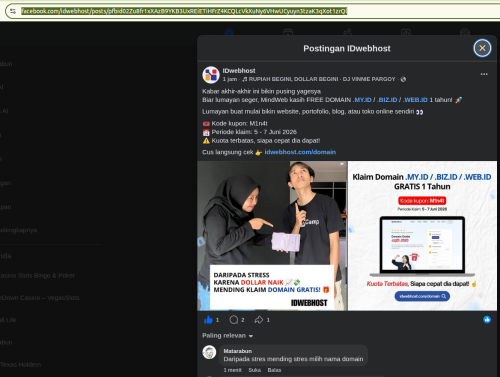Click the IDwebhost profile avatar
Viewport: 500px width, 377px height.
tap(211, 75)
